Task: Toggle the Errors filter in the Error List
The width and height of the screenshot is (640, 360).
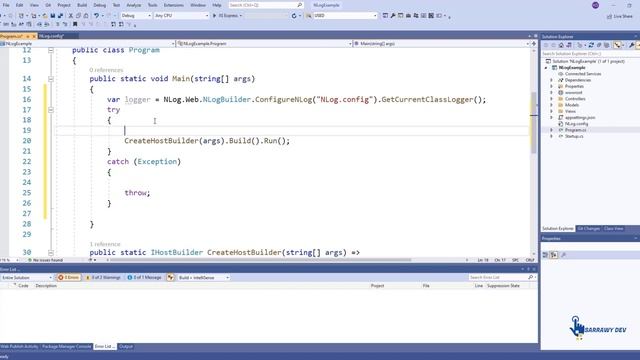Action: 69,278
